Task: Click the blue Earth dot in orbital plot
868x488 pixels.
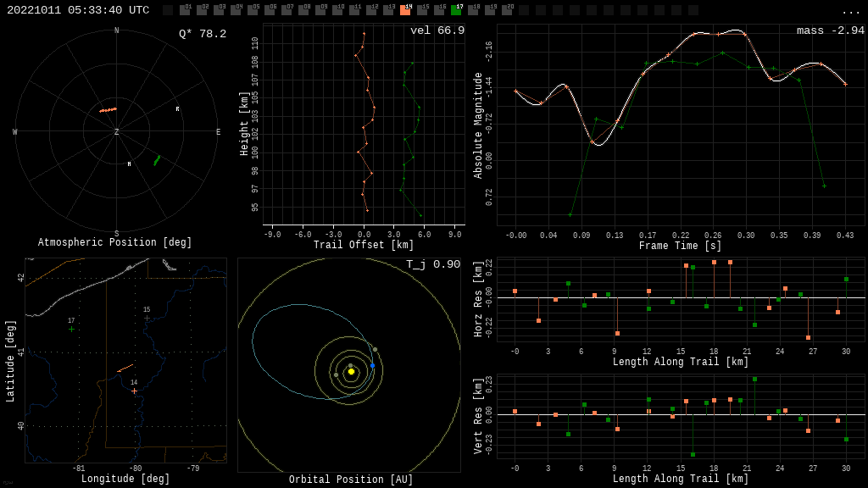Action: 373,366
